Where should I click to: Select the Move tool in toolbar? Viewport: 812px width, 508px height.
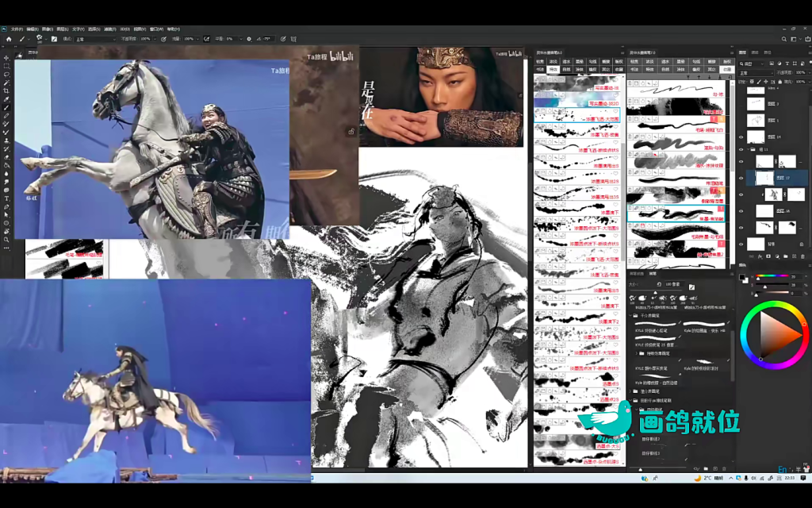tap(6, 58)
